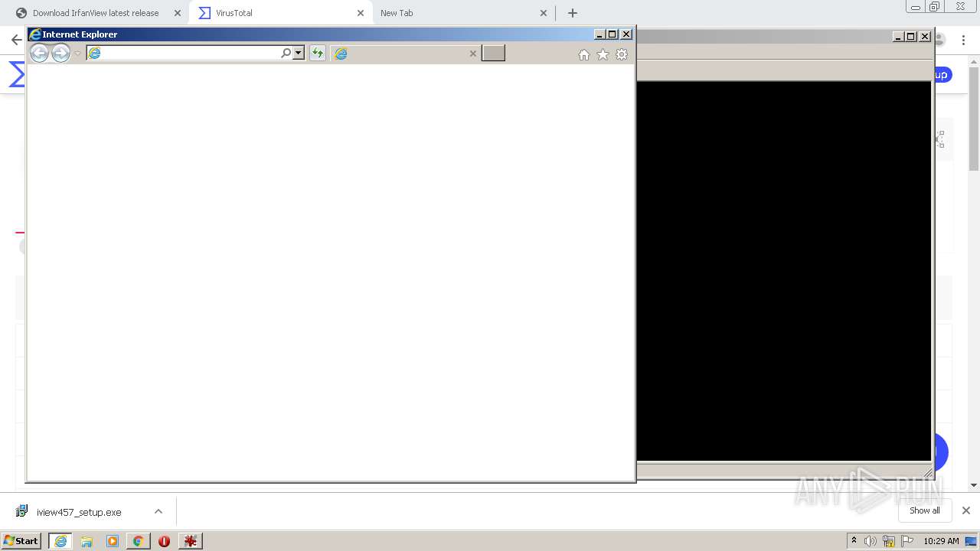Close the Internet Explorer tab
The width and height of the screenshot is (980, 551).
tap(473, 54)
